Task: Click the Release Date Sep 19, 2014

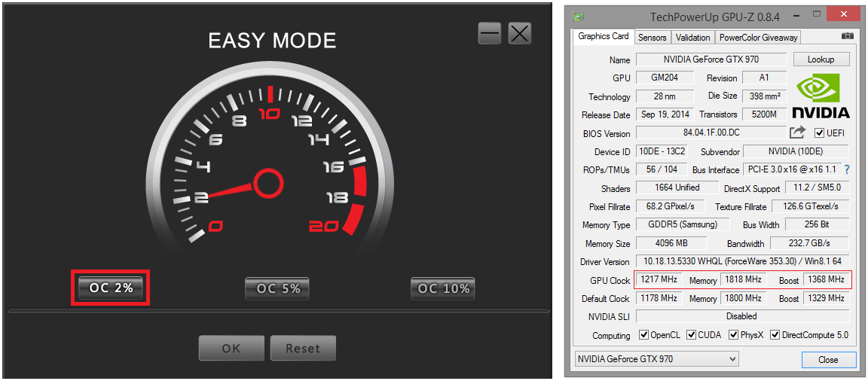Action: (x=665, y=114)
